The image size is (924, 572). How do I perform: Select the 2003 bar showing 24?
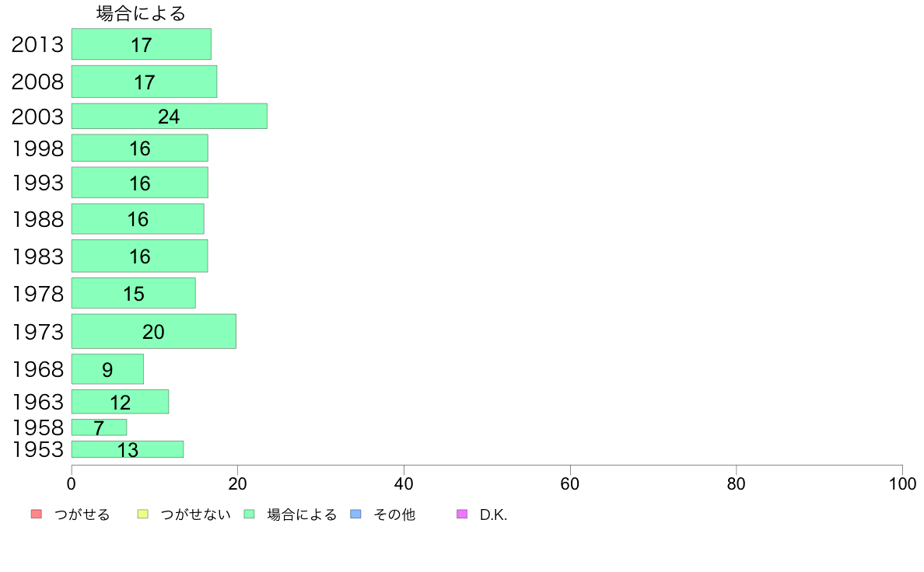coord(169,116)
